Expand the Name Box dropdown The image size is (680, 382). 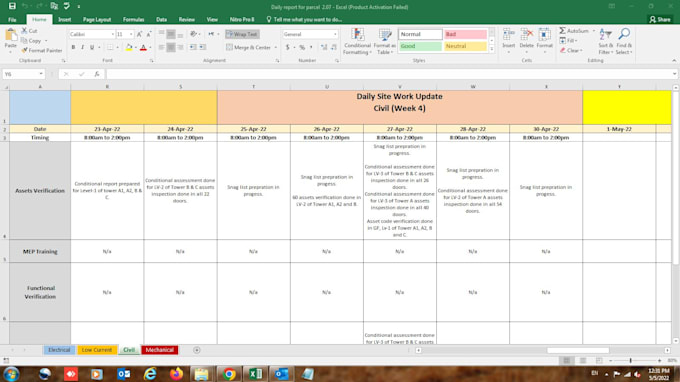click(41, 74)
